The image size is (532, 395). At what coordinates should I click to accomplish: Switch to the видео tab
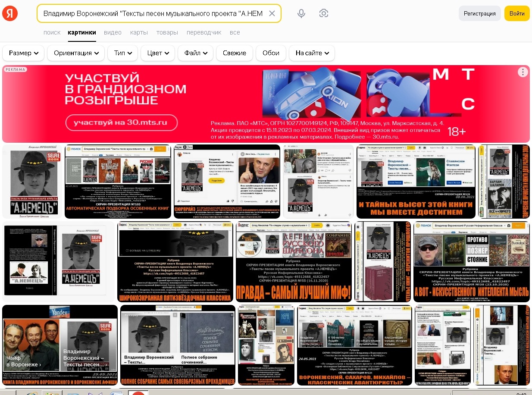click(x=113, y=32)
